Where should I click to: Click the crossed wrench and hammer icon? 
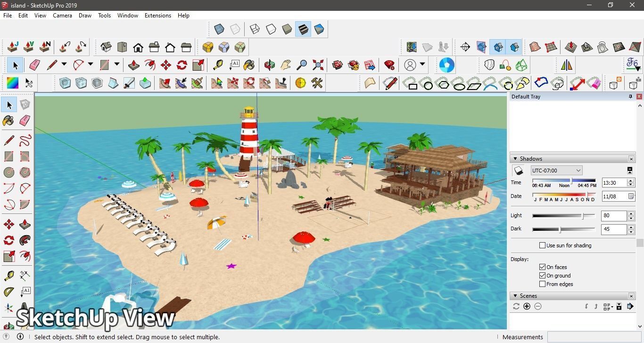317,83
